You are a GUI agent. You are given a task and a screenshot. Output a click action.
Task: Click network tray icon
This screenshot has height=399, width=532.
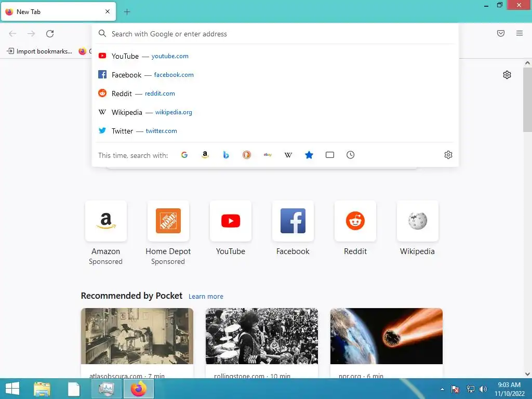tap(471, 389)
